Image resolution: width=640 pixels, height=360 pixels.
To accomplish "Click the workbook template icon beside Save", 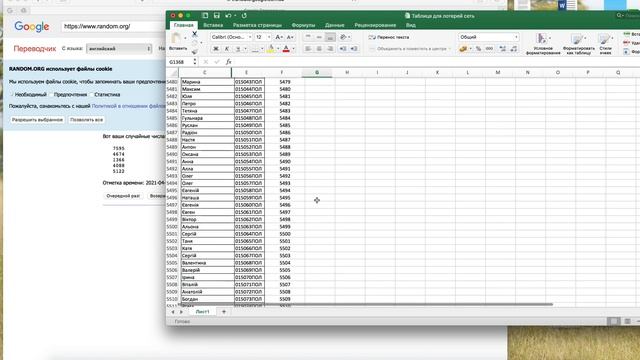I will [x=205, y=16].
